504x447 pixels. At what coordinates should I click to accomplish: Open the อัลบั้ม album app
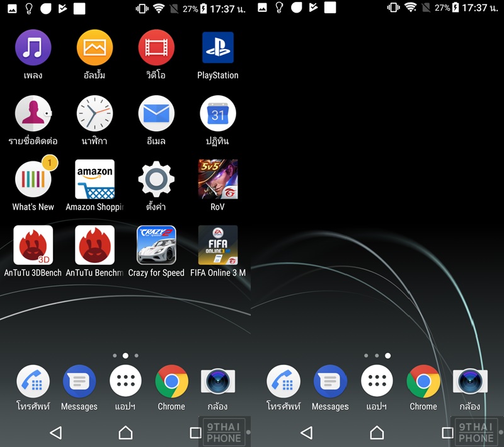tap(95, 47)
